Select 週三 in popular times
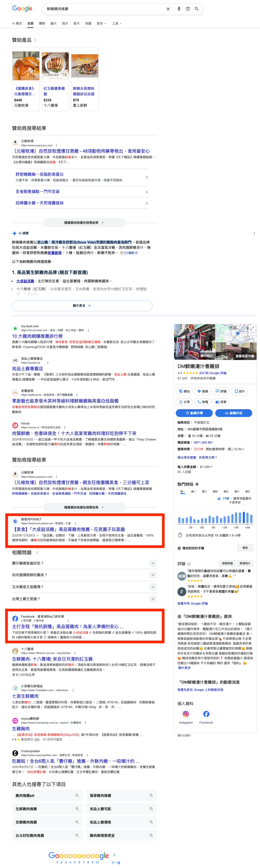This screenshot has height=868, width=260. [x=204, y=492]
